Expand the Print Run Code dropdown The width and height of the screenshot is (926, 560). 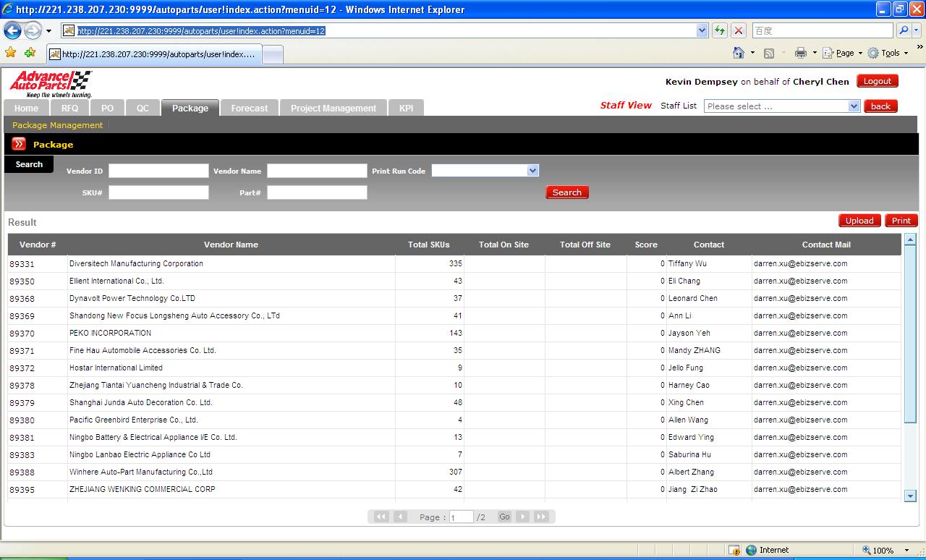(x=532, y=171)
